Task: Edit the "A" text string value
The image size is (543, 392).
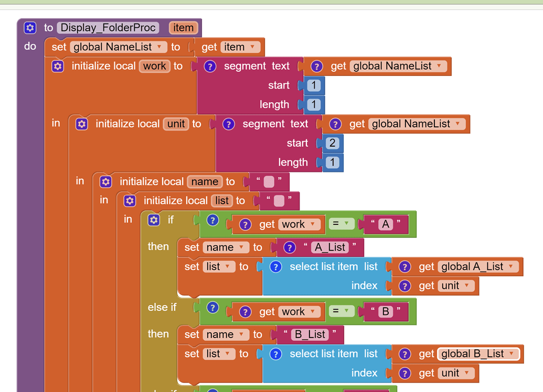Action: pyautogui.click(x=386, y=224)
